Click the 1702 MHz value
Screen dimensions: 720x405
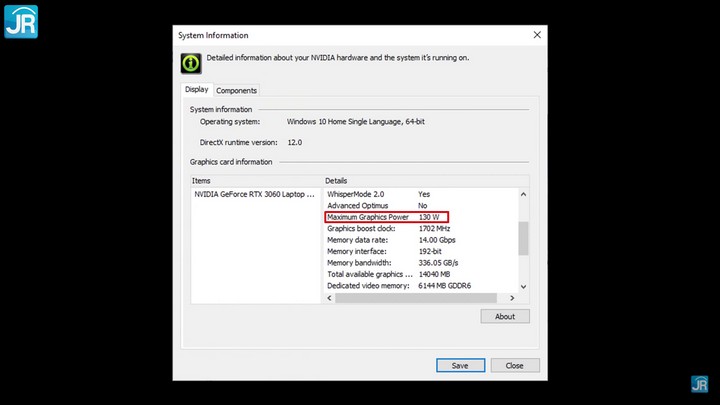tap(434, 229)
